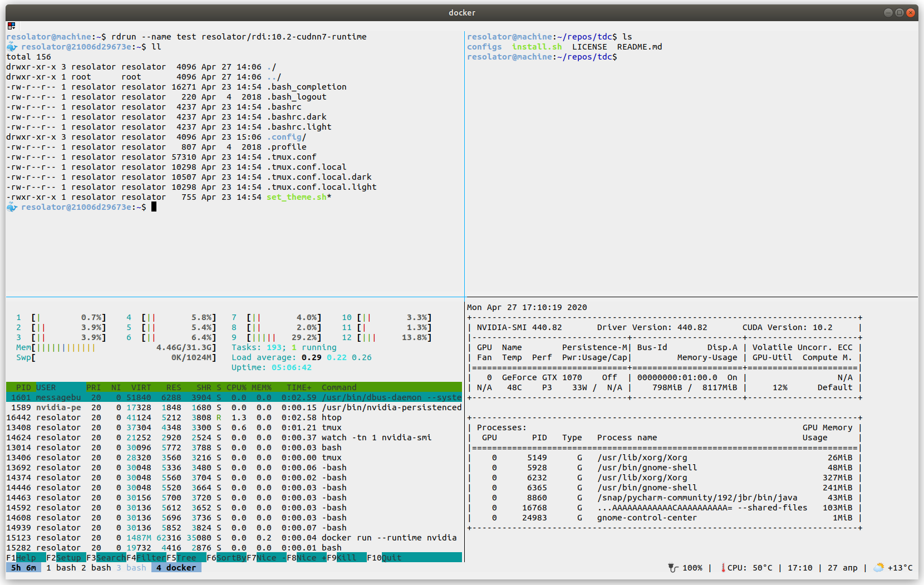Click the Command column header in htop

click(x=339, y=387)
